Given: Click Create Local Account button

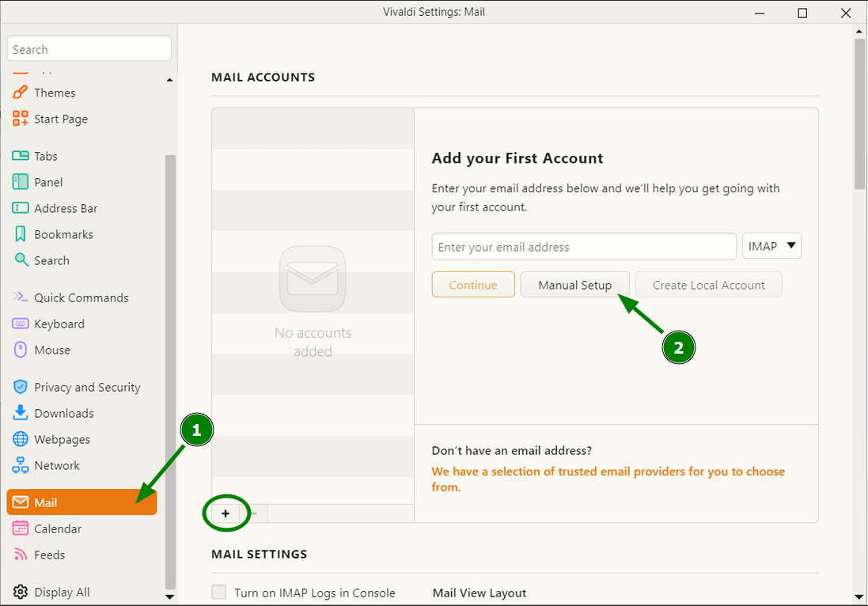Looking at the screenshot, I should [709, 285].
